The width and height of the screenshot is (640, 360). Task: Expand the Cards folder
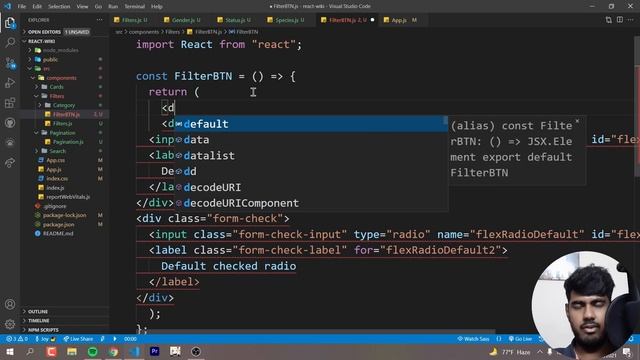coord(56,87)
